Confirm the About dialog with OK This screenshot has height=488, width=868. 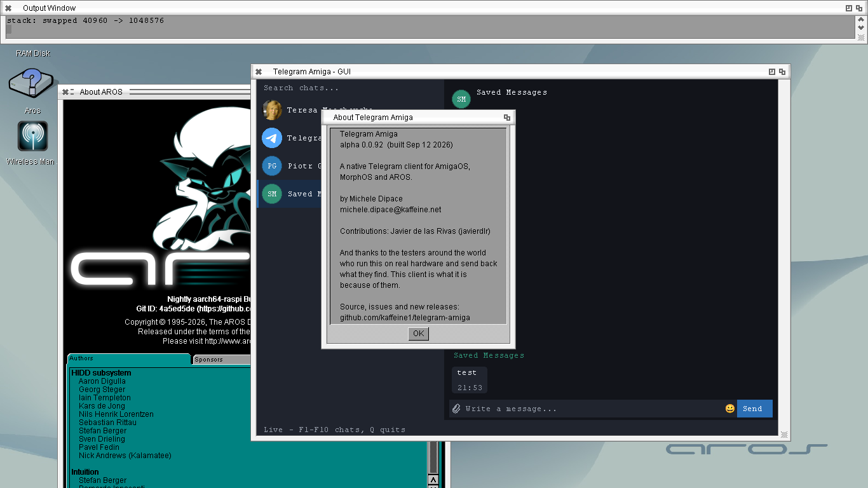(x=419, y=334)
